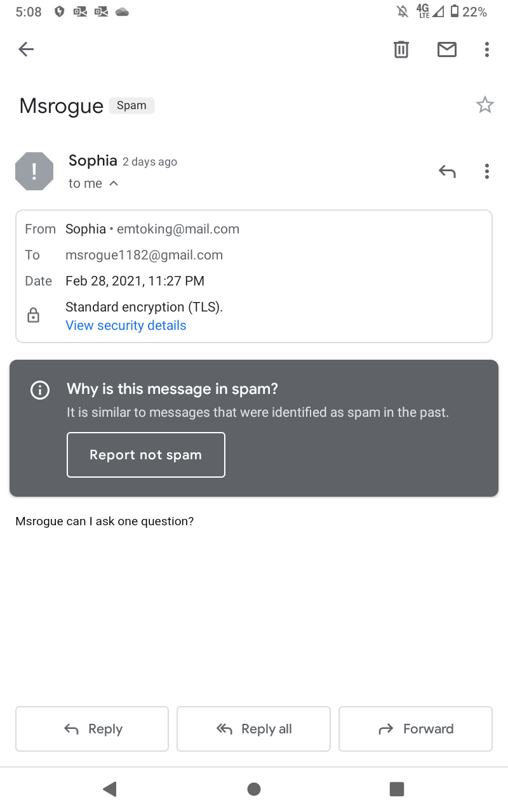The width and height of the screenshot is (508, 812).
Task: Open View security details link
Action: click(x=126, y=325)
